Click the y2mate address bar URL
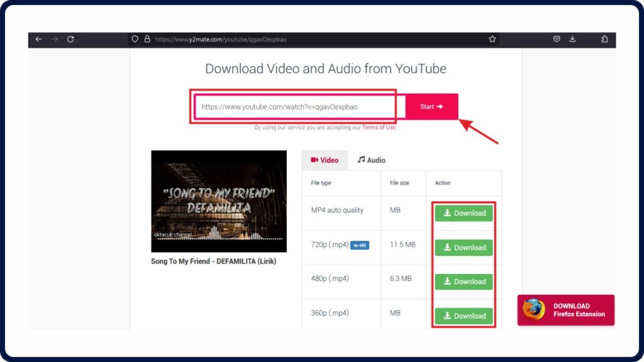644x362 pixels. pos(221,40)
